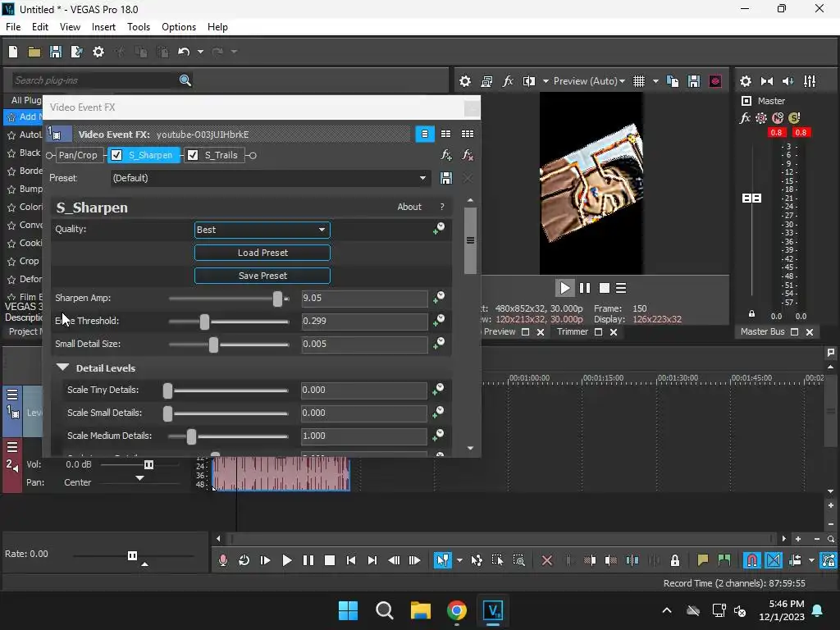Animate the Sharpen Amp parameter

pos(438,297)
